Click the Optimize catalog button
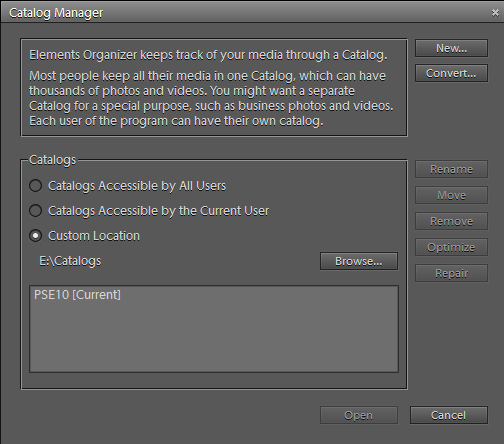This screenshot has height=444, width=504. pos(451,247)
